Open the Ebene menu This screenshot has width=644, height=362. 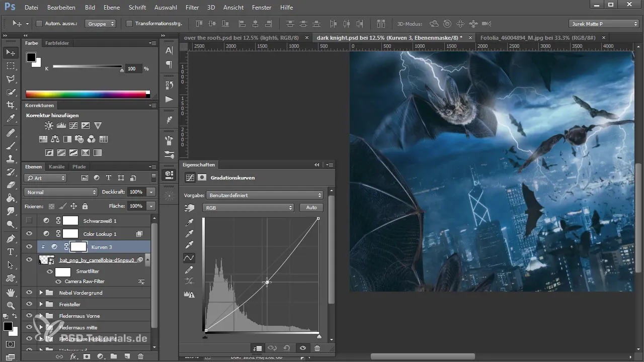coord(111,8)
